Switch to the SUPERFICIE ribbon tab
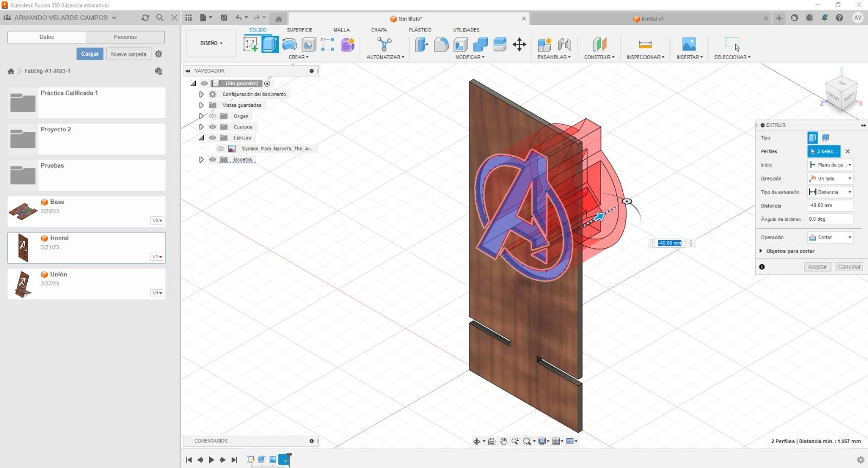The height and width of the screenshot is (468, 868). click(x=299, y=30)
